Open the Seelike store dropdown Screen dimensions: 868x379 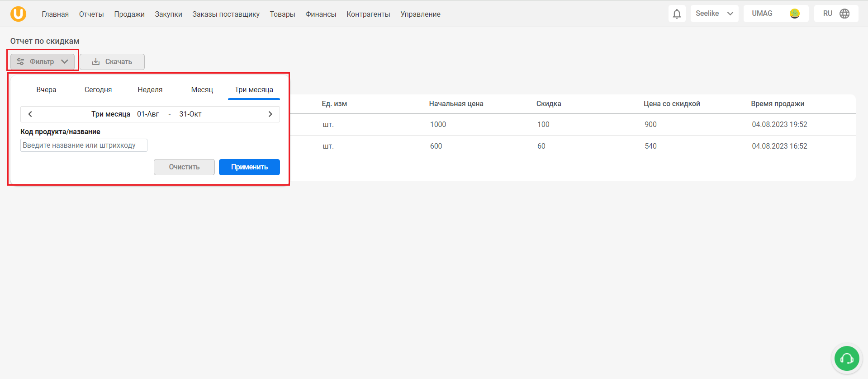(714, 14)
